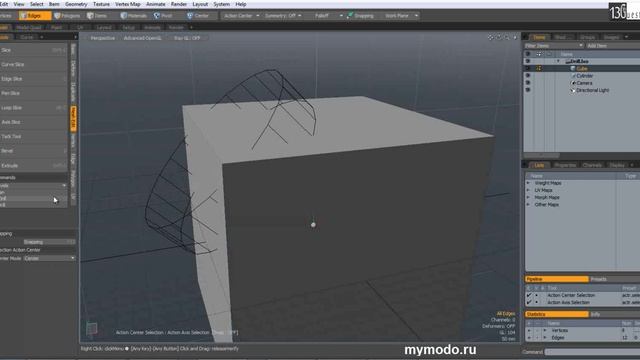Open the Geometry menu
Image resolution: width=640 pixels, height=360 pixels.
pyautogui.click(x=76, y=4)
